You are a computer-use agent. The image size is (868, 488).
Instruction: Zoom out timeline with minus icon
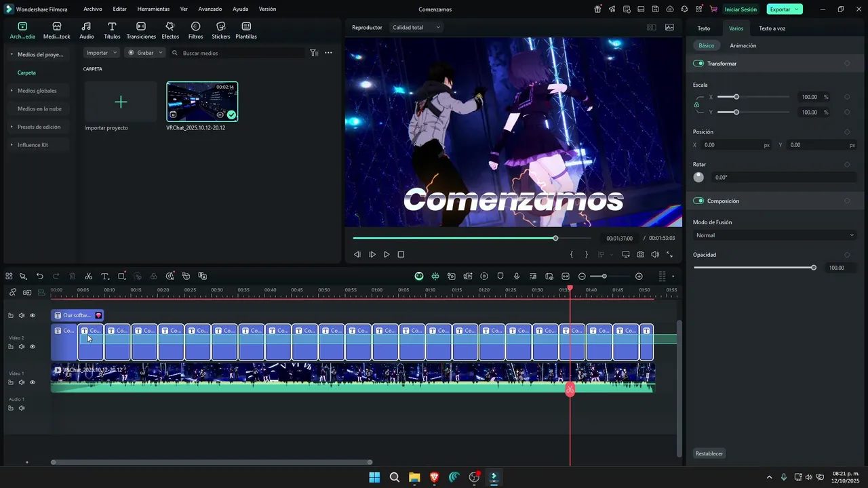coord(582,276)
